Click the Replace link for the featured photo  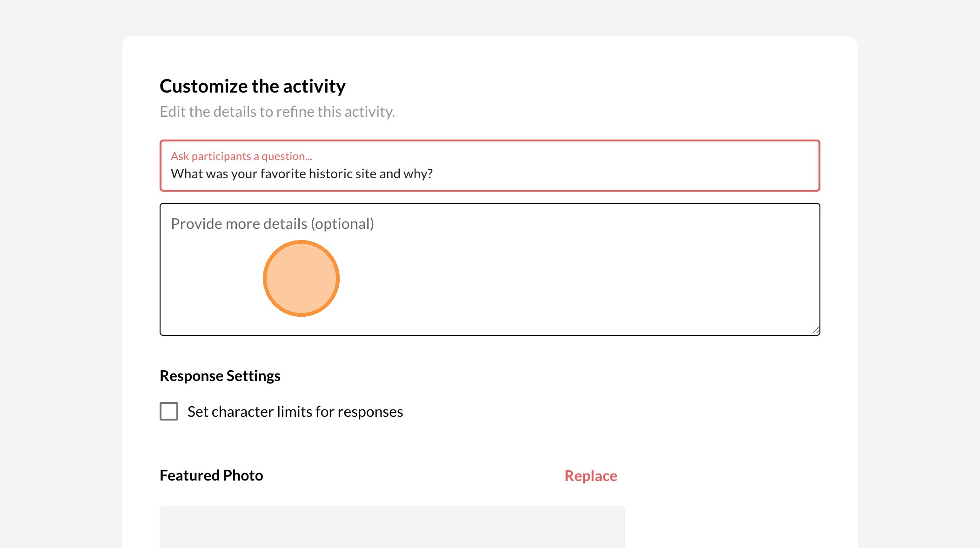pos(591,476)
